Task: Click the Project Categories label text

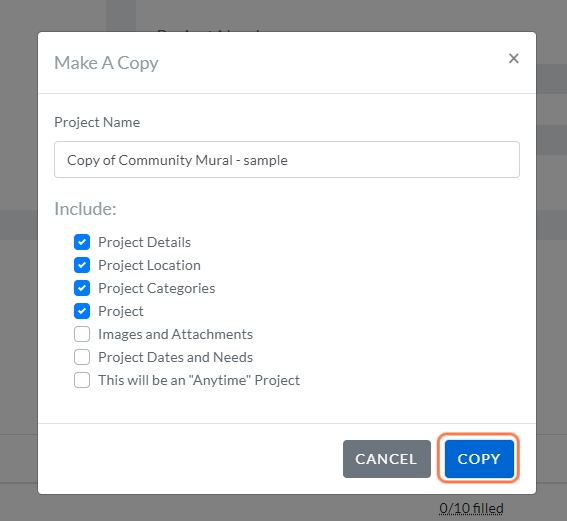Action: pos(157,288)
